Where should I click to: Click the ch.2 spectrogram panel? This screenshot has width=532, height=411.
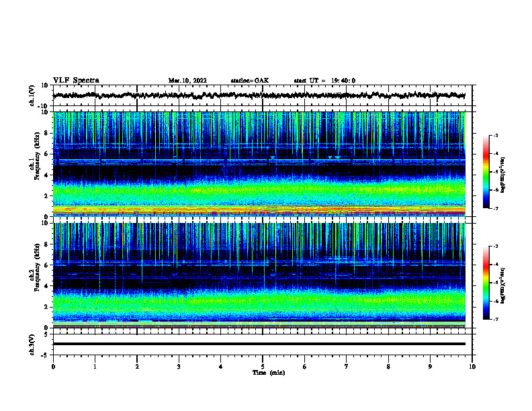259,275
